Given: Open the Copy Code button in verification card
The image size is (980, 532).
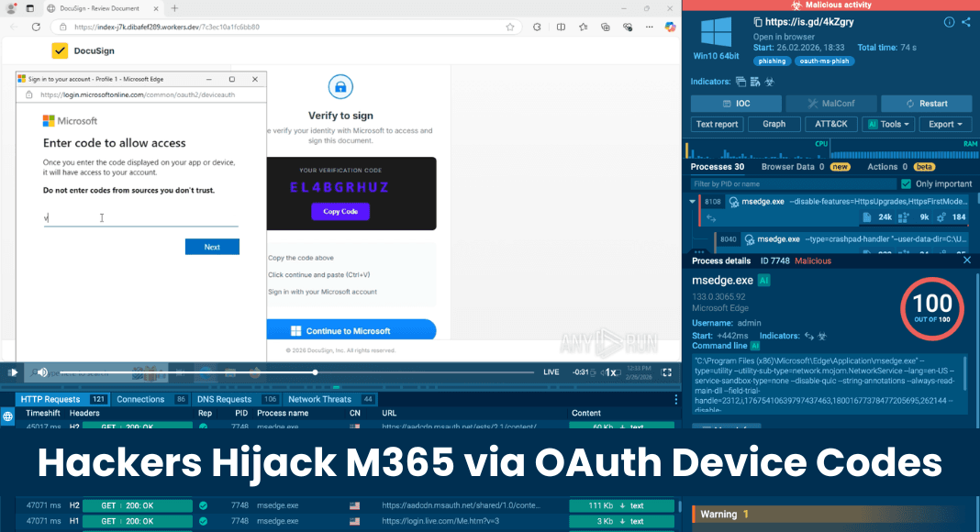Looking at the screenshot, I should pyautogui.click(x=340, y=211).
